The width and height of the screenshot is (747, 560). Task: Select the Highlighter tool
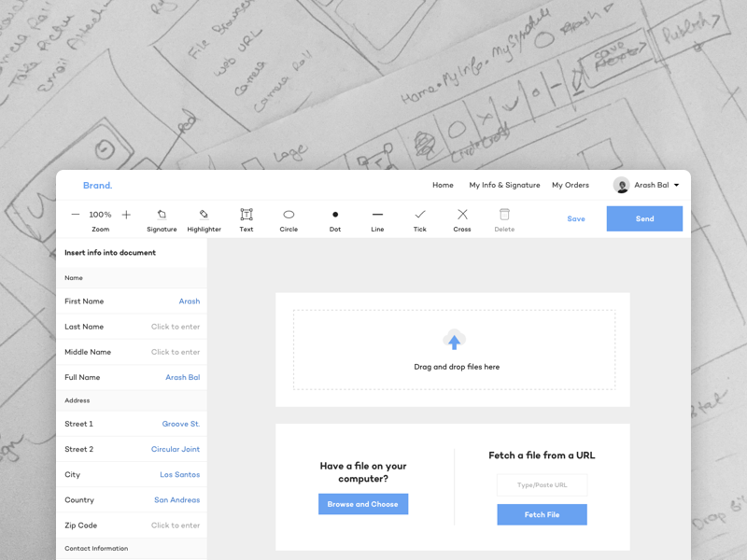point(204,220)
